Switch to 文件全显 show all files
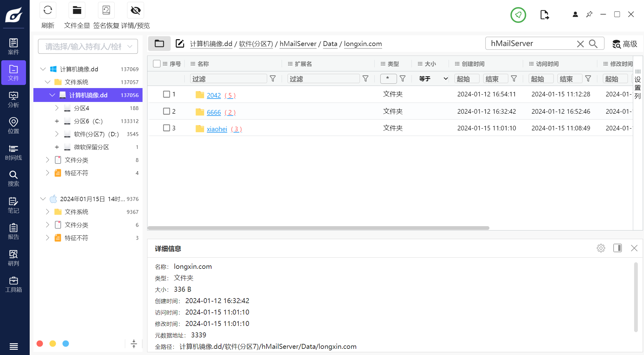The height and width of the screenshot is (355, 644). pyautogui.click(x=77, y=11)
